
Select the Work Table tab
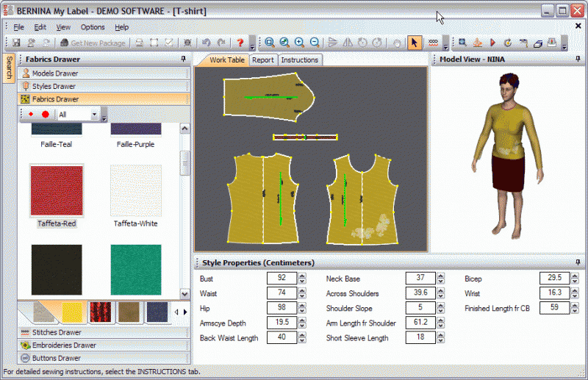pos(226,60)
